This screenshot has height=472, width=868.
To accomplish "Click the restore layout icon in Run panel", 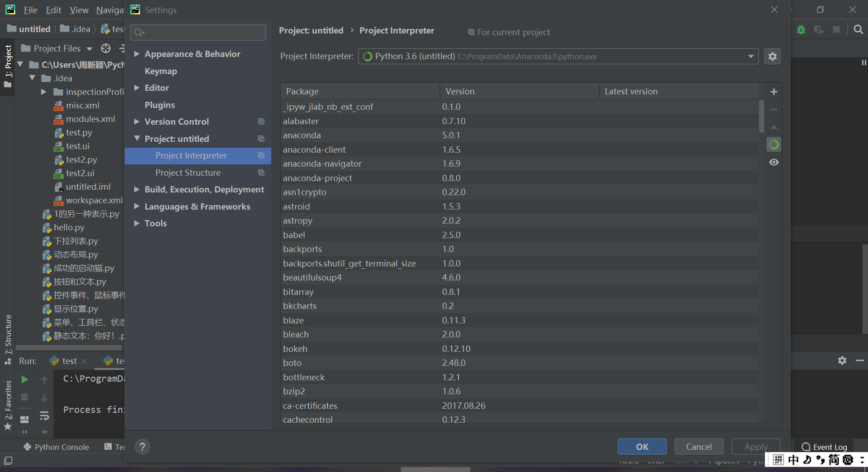I will [25, 419].
